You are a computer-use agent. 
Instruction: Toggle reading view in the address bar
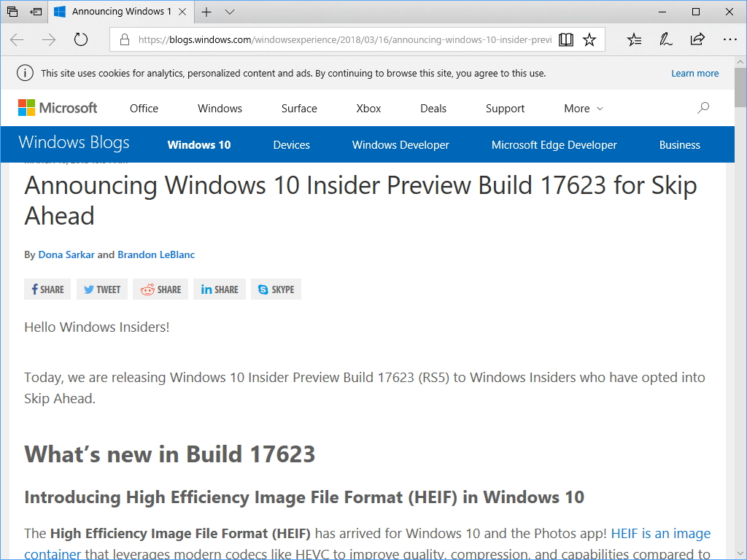click(x=566, y=39)
